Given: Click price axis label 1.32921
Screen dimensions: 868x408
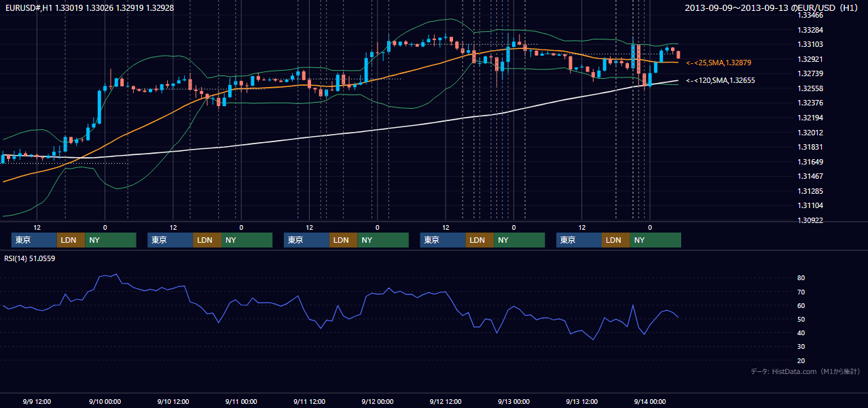Looking at the screenshot, I should [810, 59].
